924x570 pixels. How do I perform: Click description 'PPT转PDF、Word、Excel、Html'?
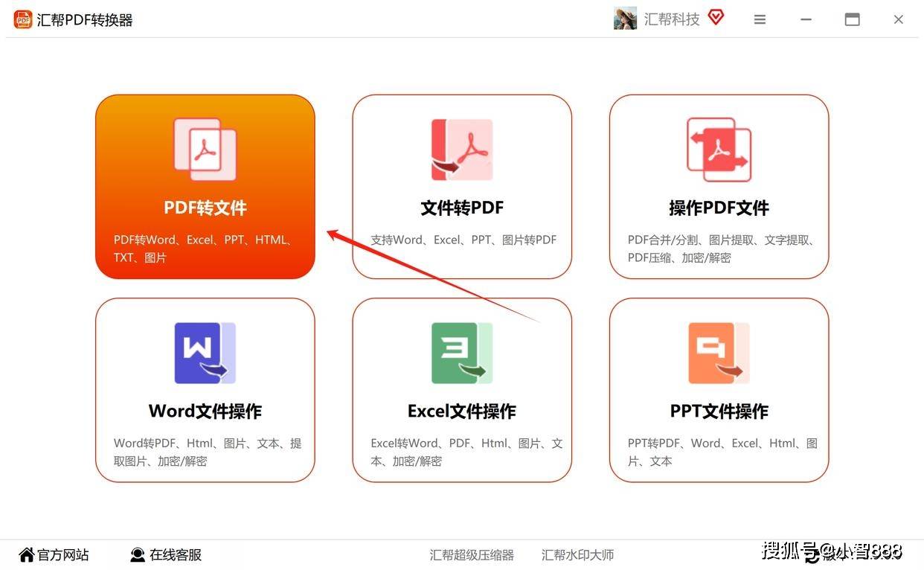click(x=722, y=452)
